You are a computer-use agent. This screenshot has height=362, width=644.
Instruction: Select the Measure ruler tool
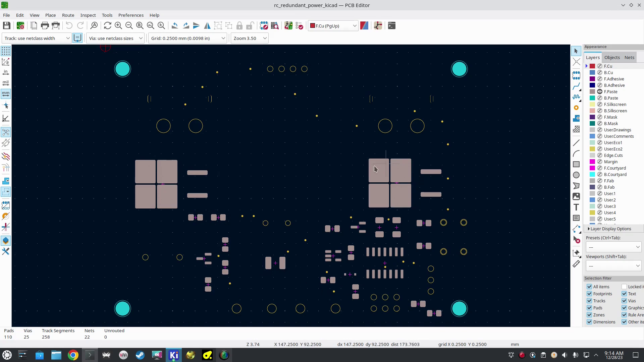(x=577, y=264)
